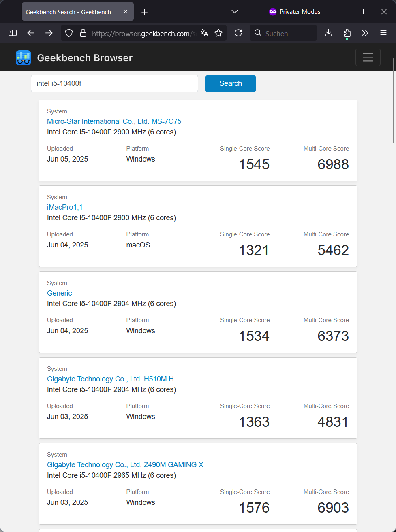Image resolution: width=396 pixels, height=532 pixels.
Task: Click single-core score 1321
Action: tap(254, 250)
